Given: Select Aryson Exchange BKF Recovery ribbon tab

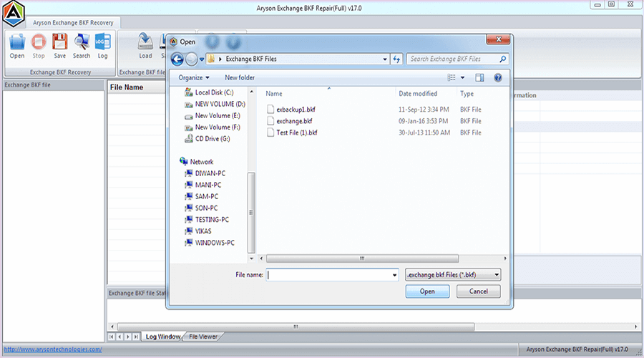Looking at the screenshot, I should 73,23.
